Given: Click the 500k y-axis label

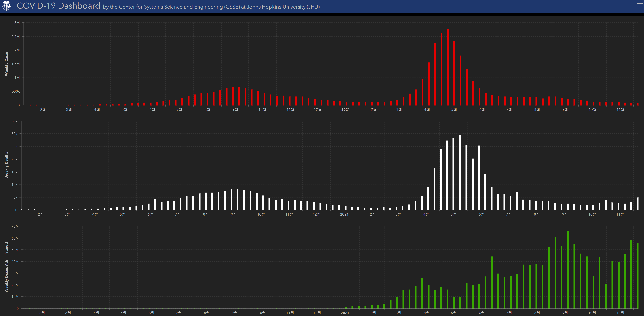Looking at the screenshot, I should point(15,91).
